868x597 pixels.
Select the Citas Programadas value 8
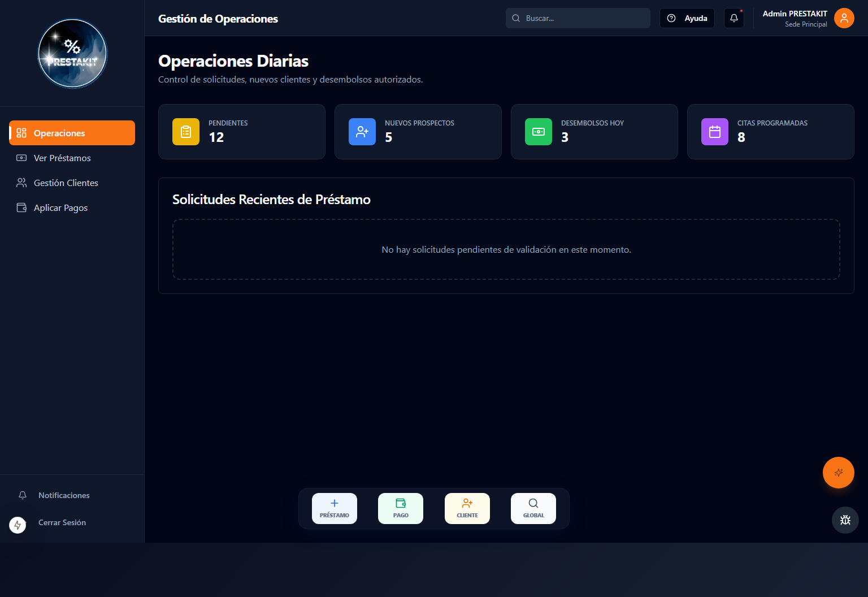click(741, 137)
